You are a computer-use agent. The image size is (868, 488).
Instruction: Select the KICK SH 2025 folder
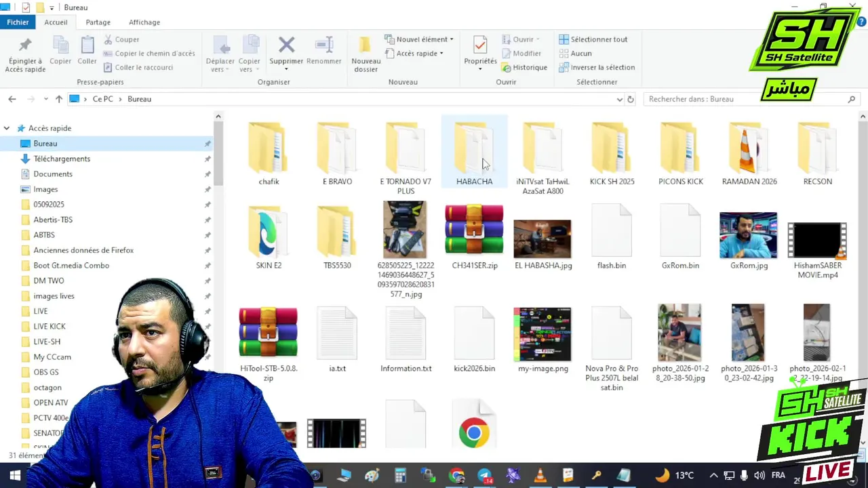point(612,153)
